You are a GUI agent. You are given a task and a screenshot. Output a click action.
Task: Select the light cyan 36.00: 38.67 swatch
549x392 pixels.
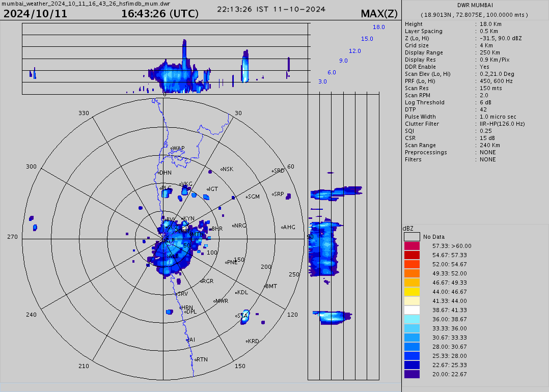coord(411,319)
